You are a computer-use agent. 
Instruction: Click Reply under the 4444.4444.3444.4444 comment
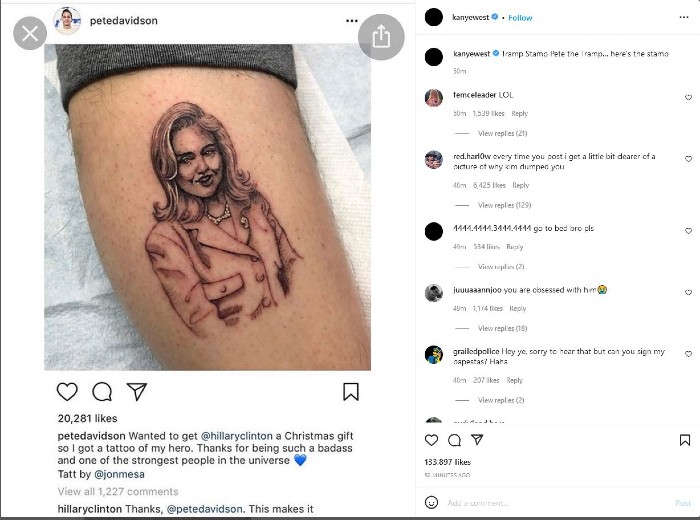tap(514, 247)
